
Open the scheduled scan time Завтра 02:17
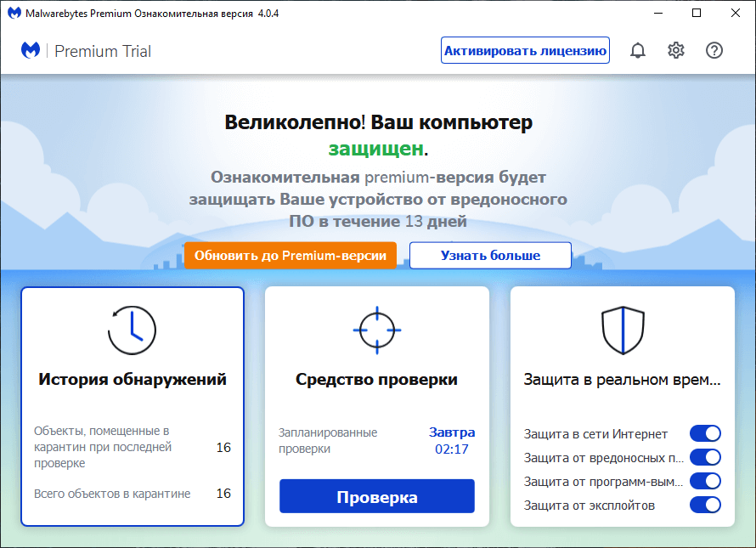click(451, 440)
